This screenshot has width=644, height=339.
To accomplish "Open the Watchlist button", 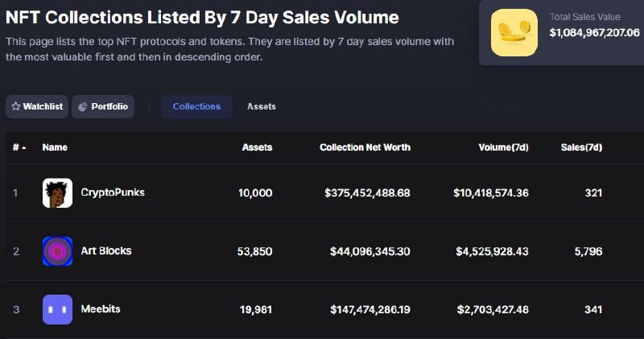I will coord(37,106).
